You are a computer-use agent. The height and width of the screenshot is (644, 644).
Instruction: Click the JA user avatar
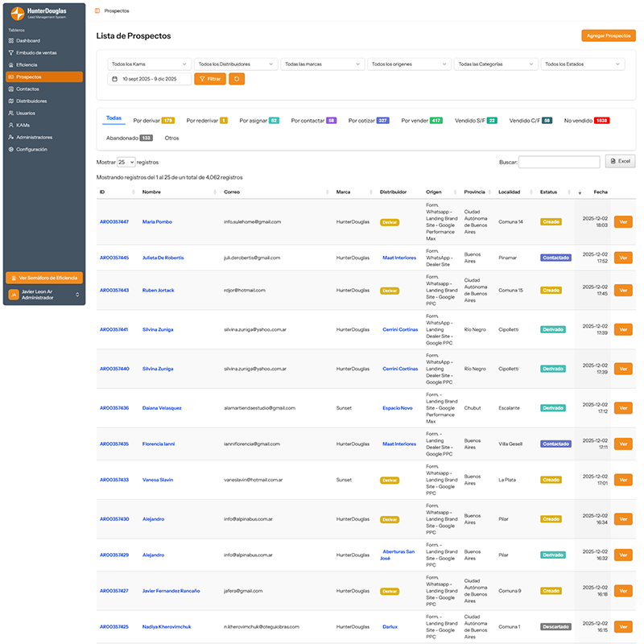tap(13, 295)
